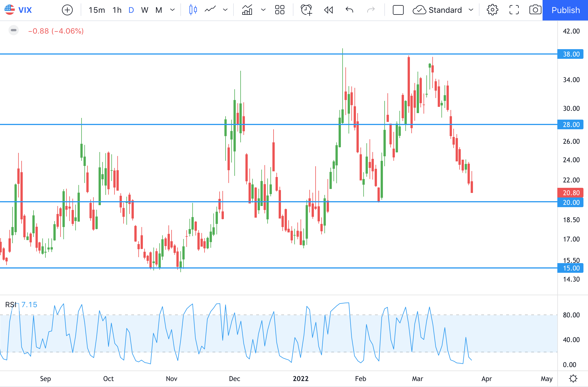The height and width of the screenshot is (387, 588).
Task: Click the Publish button
Action: [565, 10]
